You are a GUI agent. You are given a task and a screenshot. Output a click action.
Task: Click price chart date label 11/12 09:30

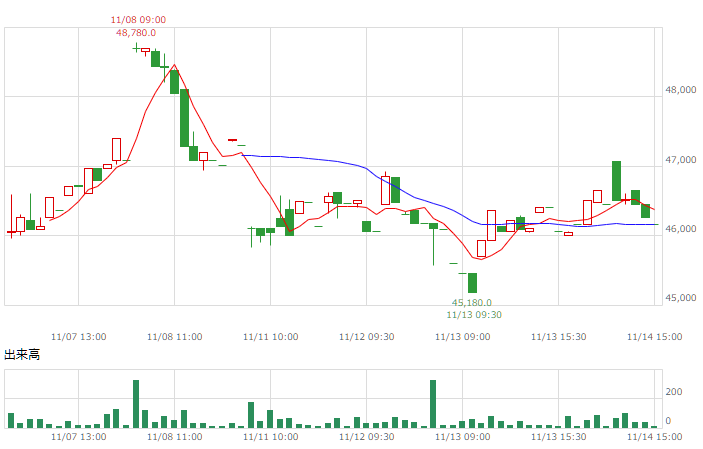(367, 337)
